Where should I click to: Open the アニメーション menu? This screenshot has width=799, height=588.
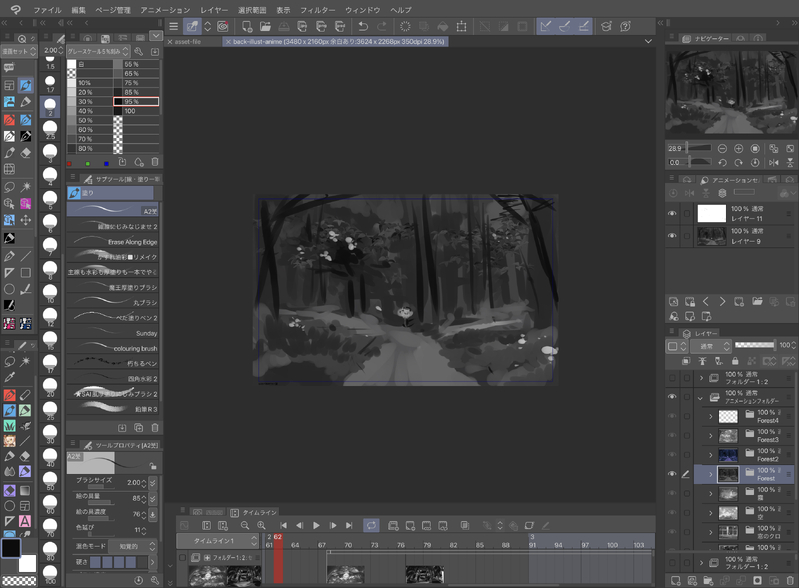pyautogui.click(x=165, y=10)
